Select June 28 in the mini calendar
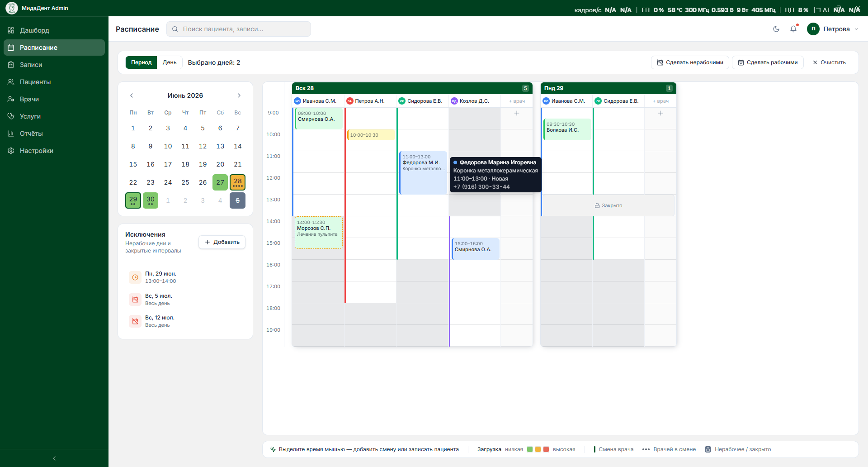This screenshot has height=467, width=868. pos(238,182)
